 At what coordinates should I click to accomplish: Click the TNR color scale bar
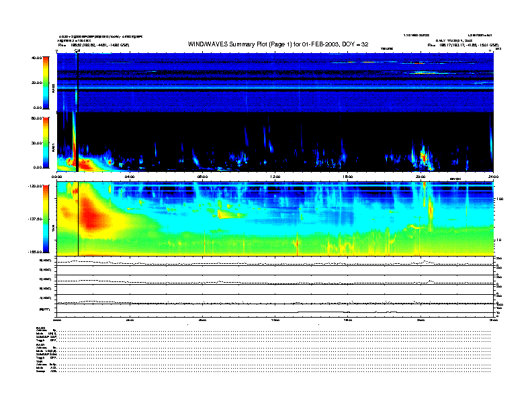(46, 219)
